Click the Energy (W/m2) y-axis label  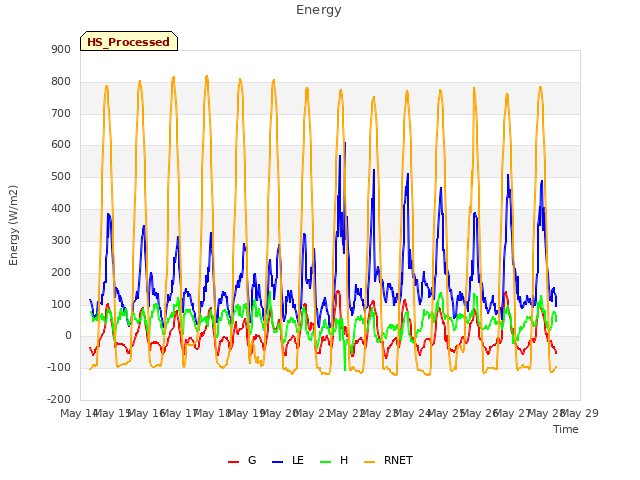[13, 225]
